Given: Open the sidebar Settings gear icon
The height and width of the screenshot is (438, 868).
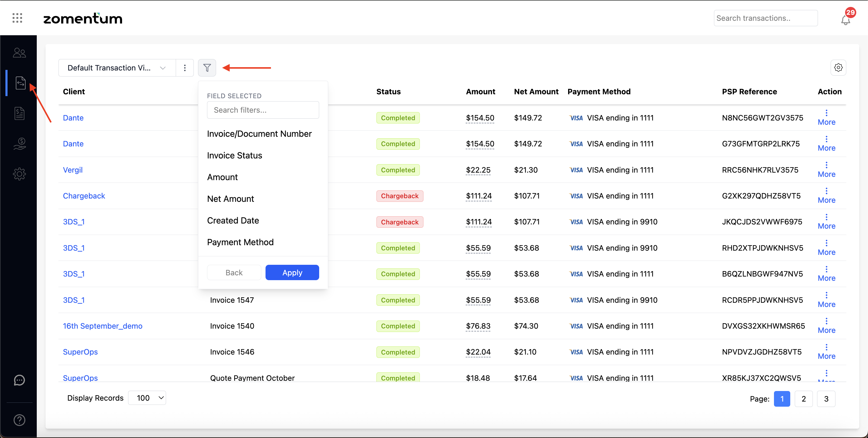Looking at the screenshot, I should point(19,174).
